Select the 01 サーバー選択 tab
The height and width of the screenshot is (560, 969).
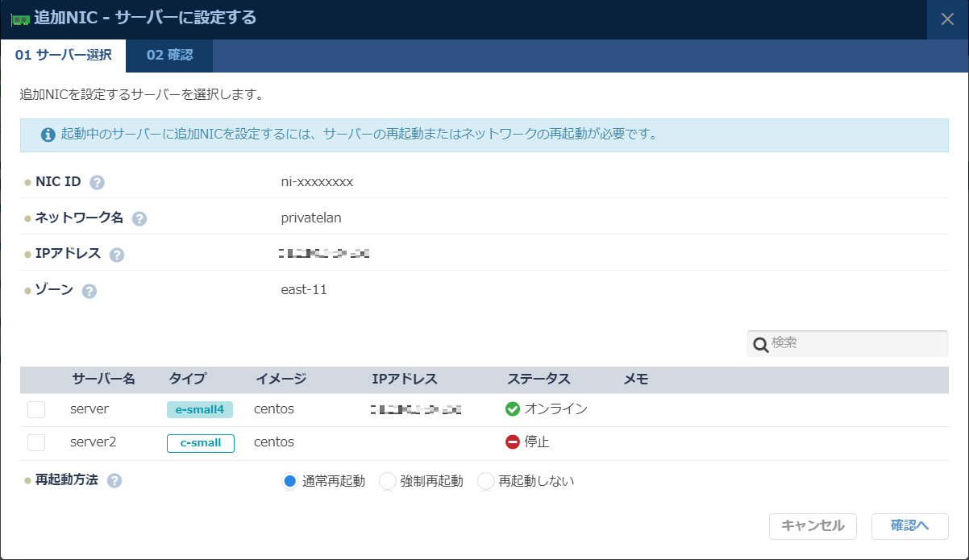pyautogui.click(x=63, y=56)
